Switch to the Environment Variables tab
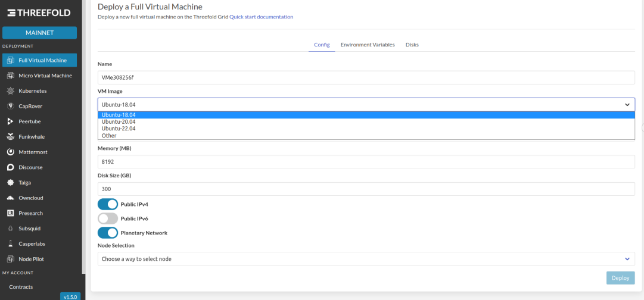Screen dimensions: 644x300 [x=368, y=45]
